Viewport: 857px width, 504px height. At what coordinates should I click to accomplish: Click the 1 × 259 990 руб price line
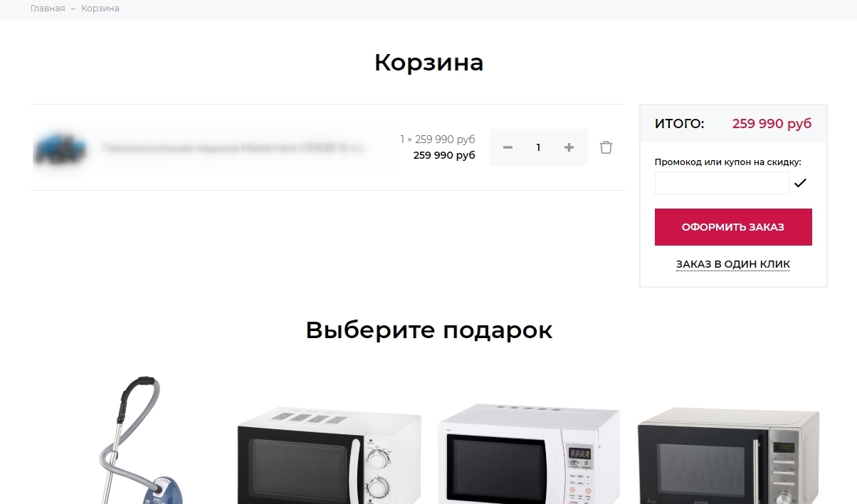(x=437, y=140)
